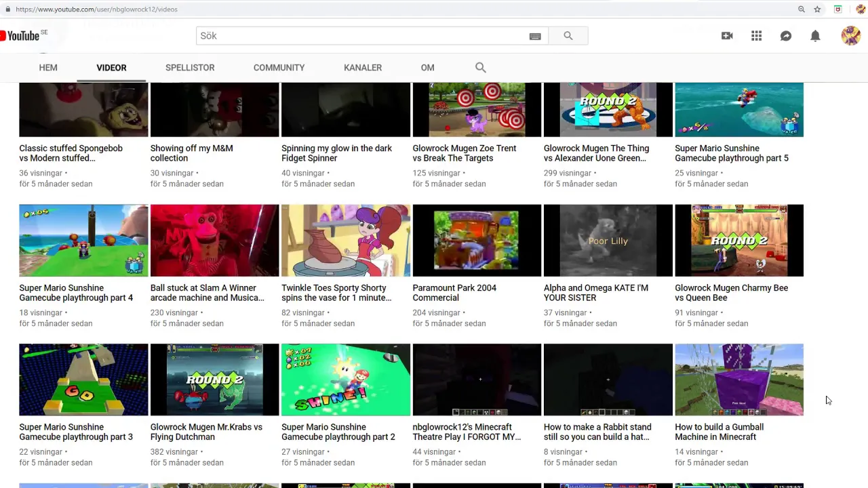This screenshot has width=868, height=488.
Task: Open Paramount Park 2004 Commercial title
Action: point(454,293)
